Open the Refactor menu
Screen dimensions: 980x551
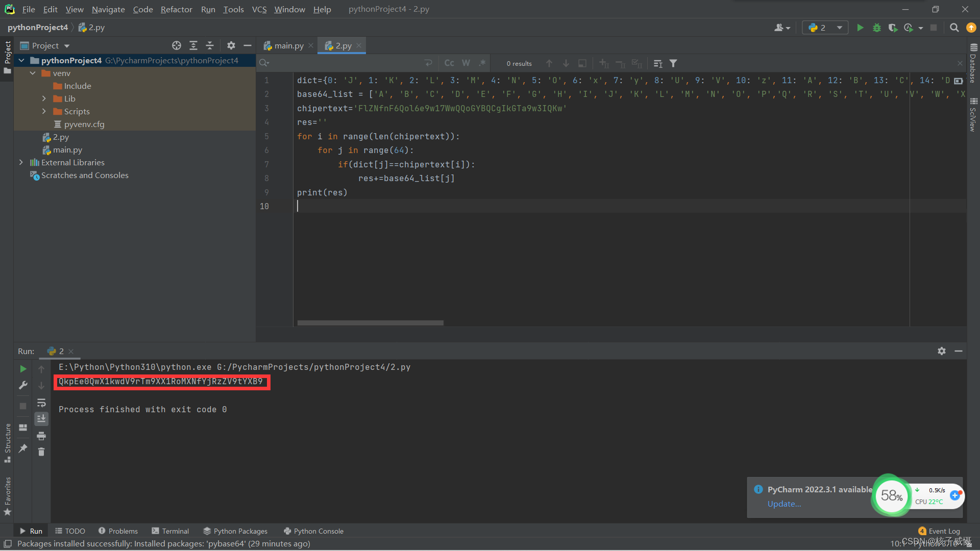click(x=176, y=9)
